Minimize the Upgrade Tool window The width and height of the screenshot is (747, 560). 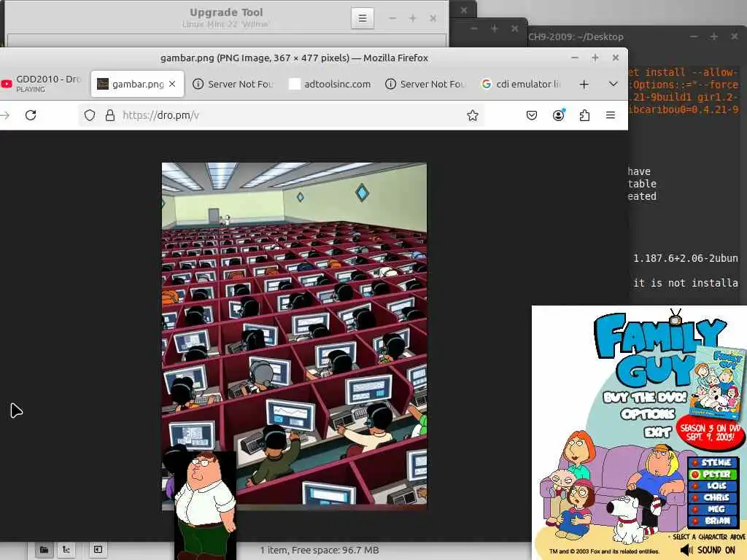(x=392, y=18)
